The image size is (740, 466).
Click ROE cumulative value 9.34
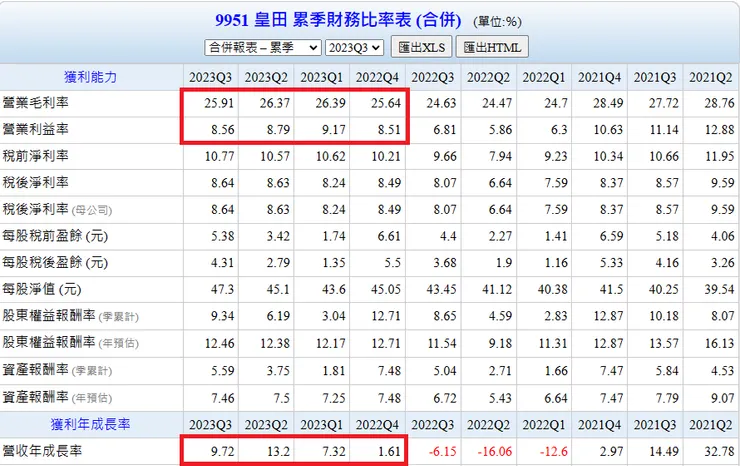pyautogui.click(x=223, y=316)
